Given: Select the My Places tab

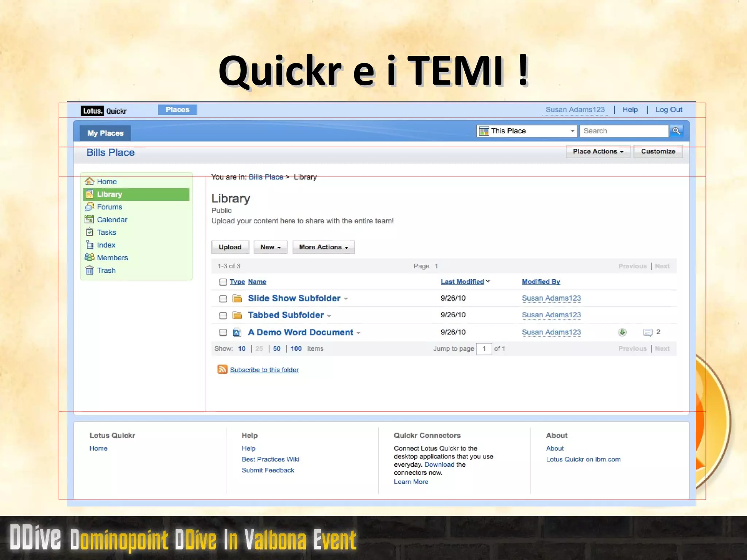Looking at the screenshot, I should (105, 133).
